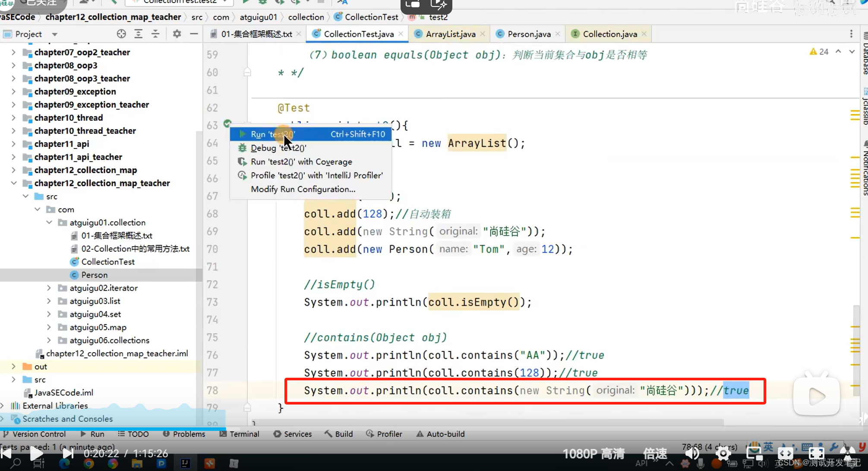
Task: Choose Modify Run Configuration...
Action: coord(311,189)
